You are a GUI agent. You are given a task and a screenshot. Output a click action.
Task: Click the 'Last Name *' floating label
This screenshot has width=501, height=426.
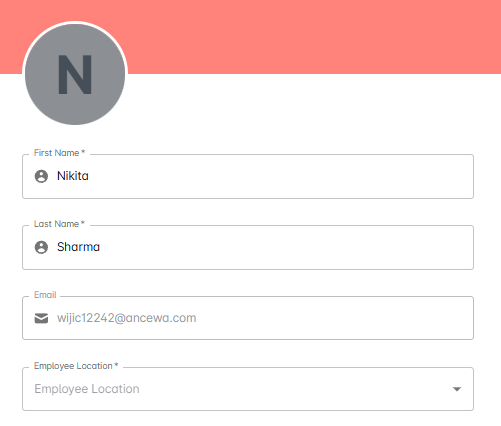pyautogui.click(x=59, y=224)
